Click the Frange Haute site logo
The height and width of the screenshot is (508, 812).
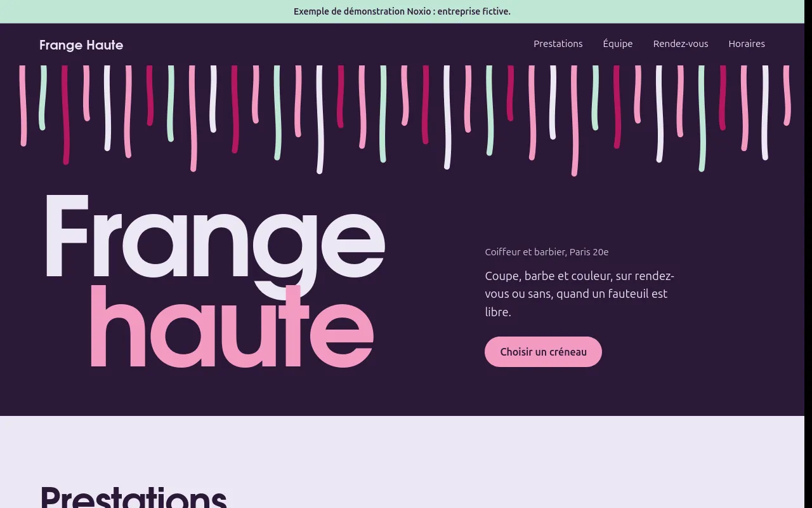pyautogui.click(x=81, y=44)
